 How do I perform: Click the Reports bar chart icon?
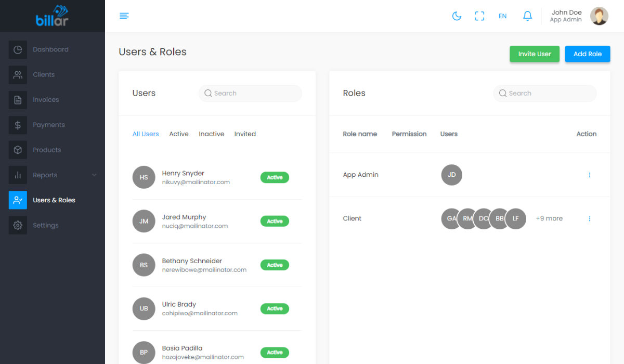pyautogui.click(x=18, y=175)
